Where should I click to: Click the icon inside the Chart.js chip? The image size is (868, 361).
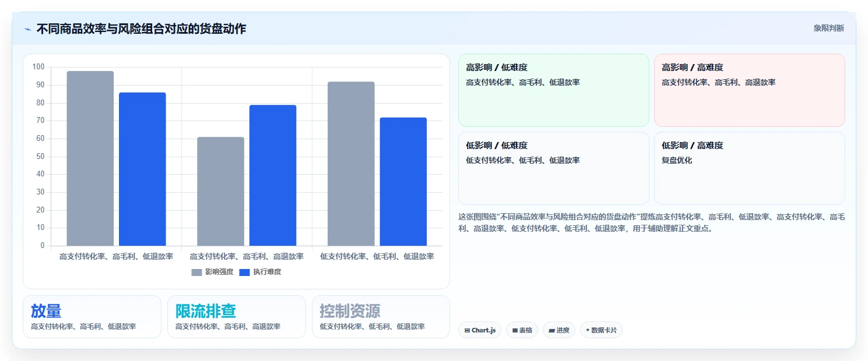pyautogui.click(x=467, y=330)
